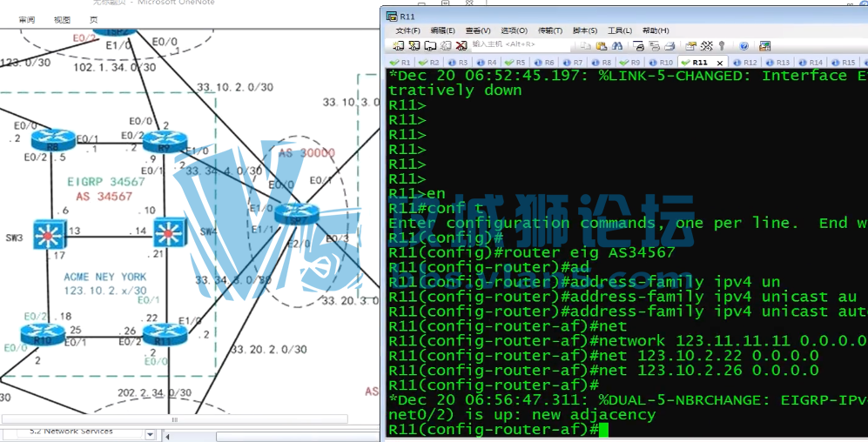Image resolution: width=868 pixels, height=442 pixels.
Task: Switch to the R13 session tab
Action: click(777, 63)
